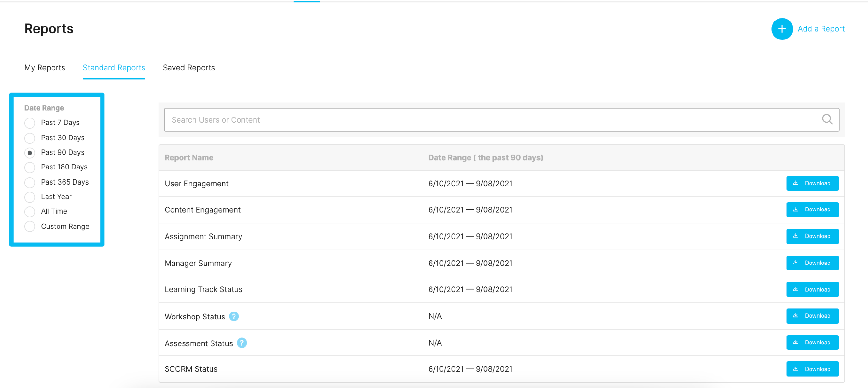The width and height of the screenshot is (868, 388).
Task: Select the Past 90 Days radio button
Action: click(30, 153)
